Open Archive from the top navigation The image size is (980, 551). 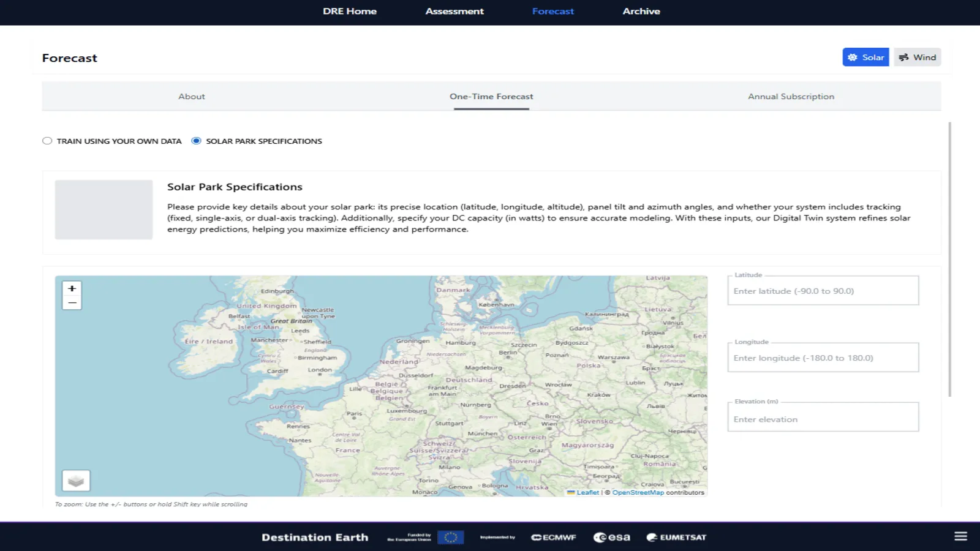[641, 12]
